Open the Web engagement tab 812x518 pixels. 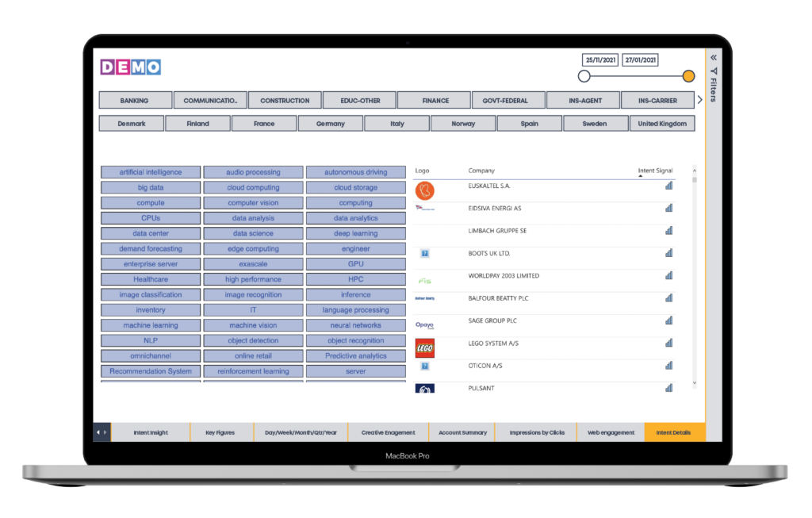(611, 432)
